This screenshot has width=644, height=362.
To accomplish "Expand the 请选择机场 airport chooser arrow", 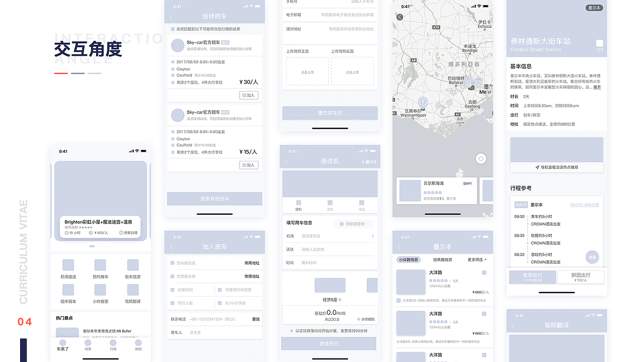I will tap(373, 236).
